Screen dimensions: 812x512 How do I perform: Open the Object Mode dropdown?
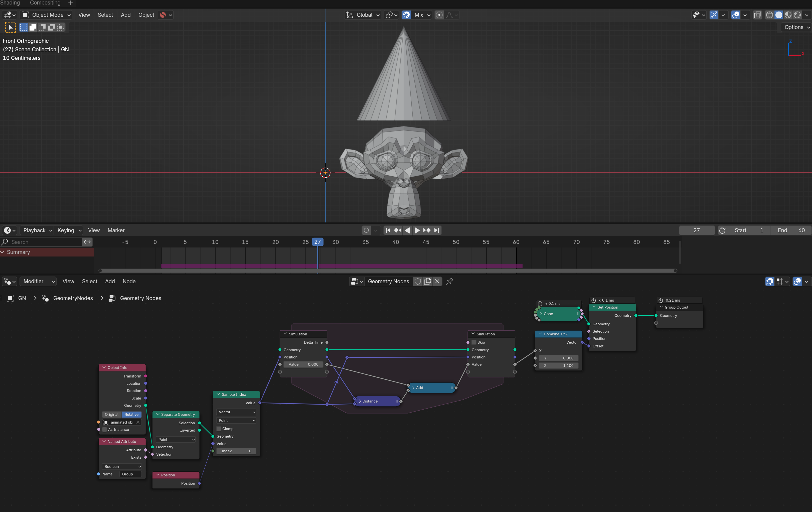[x=46, y=15]
